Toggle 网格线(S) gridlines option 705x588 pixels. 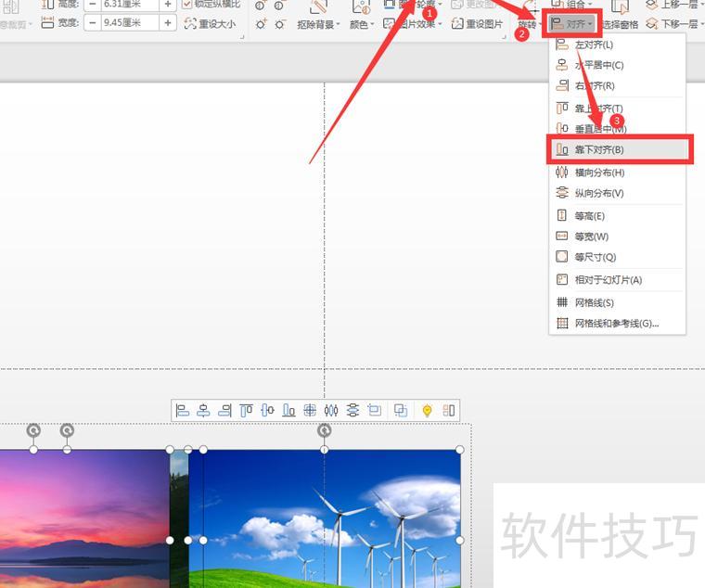(617, 302)
